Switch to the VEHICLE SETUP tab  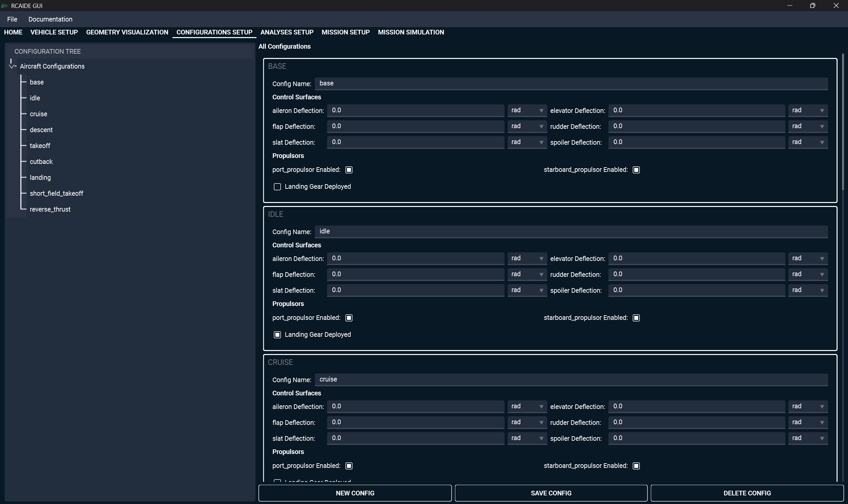(x=54, y=32)
